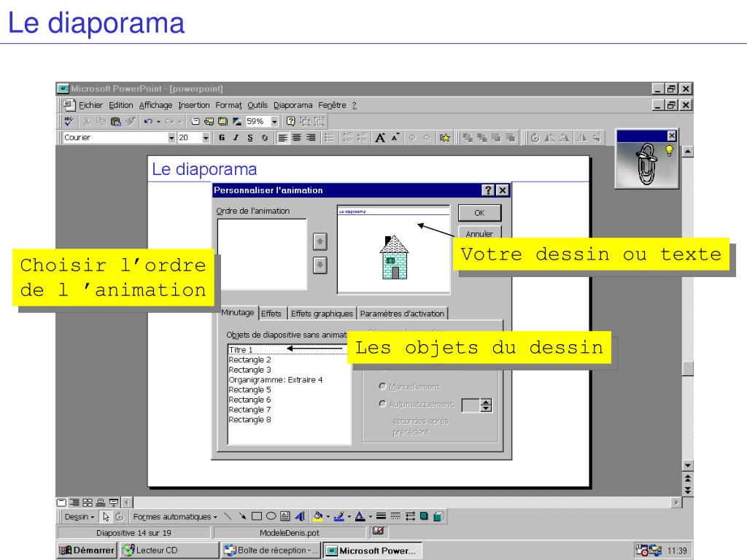The width and height of the screenshot is (747, 560).
Task: Click OK in Personnaliser l'animation dialog
Action: (x=479, y=213)
